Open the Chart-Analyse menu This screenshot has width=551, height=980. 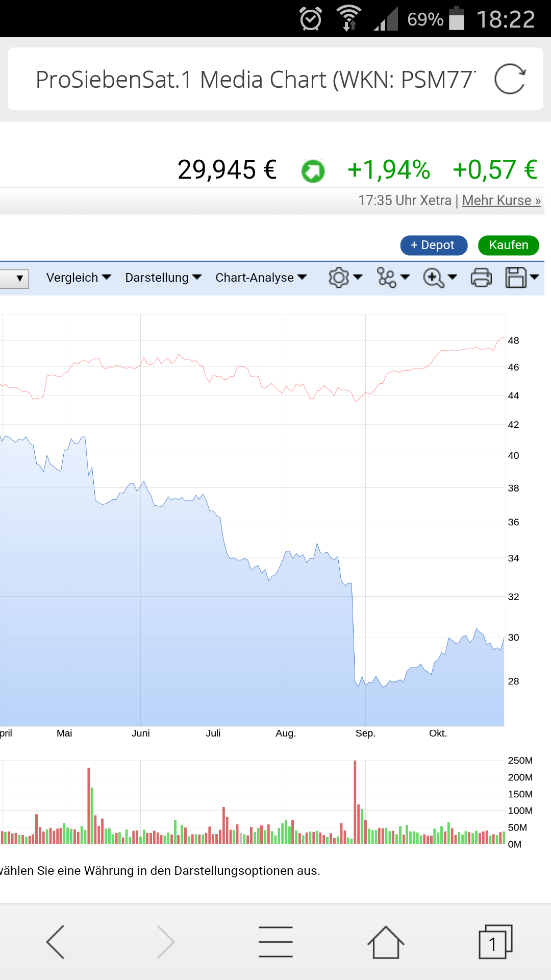[261, 278]
